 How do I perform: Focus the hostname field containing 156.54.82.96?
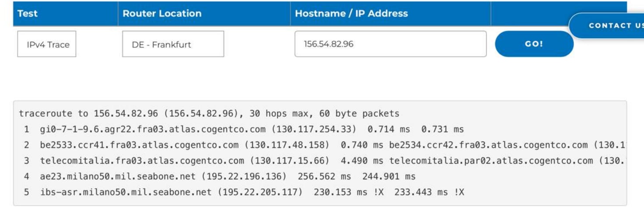390,44
